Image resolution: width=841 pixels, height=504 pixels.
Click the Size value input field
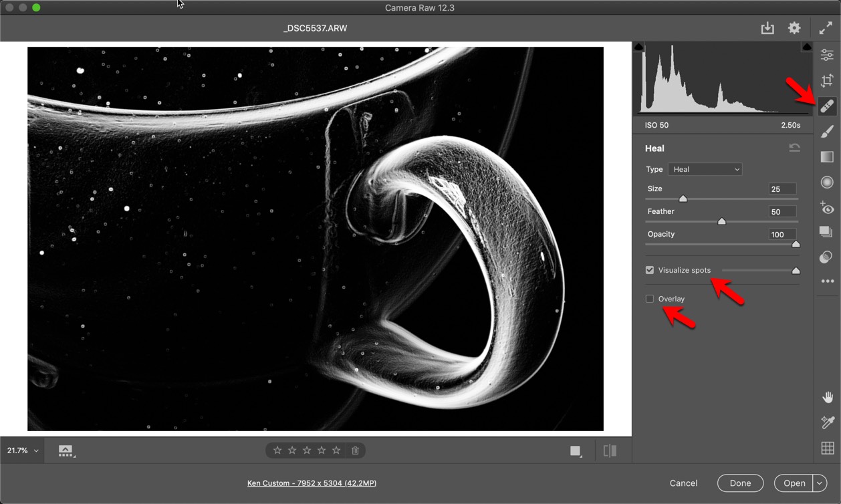point(782,189)
